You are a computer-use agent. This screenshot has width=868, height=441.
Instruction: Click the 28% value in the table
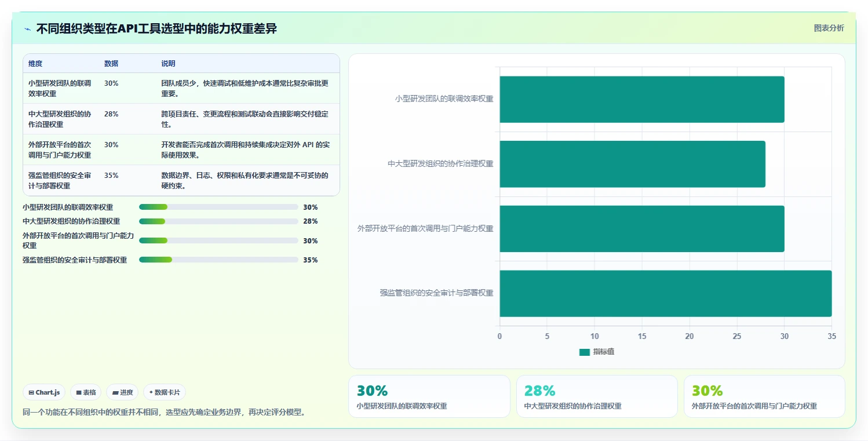pyautogui.click(x=111, y=114)
